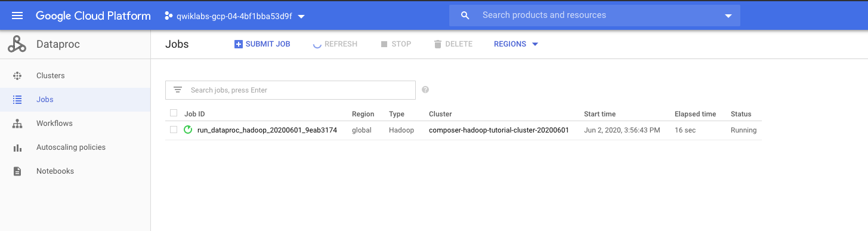Open the help question-mark icon beside search
The width and height of the screenshot is (868, 231).
[425, 90]
